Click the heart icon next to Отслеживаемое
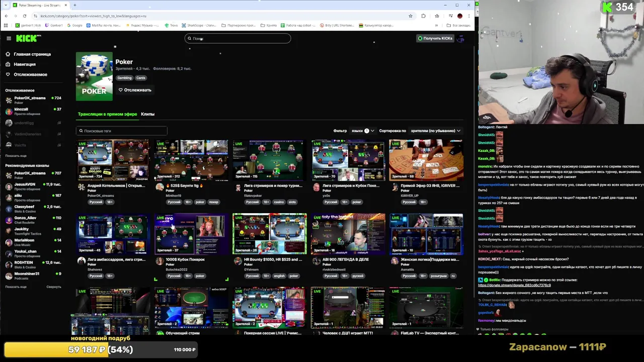This screenshot has height=362, width=644. pyautogui.click(x=8, y=74)
